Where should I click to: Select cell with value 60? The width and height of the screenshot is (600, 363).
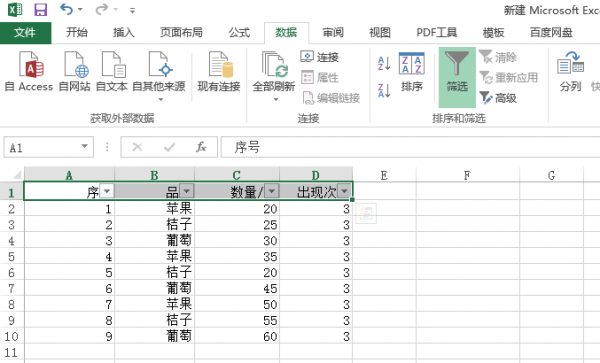point(237,336)
